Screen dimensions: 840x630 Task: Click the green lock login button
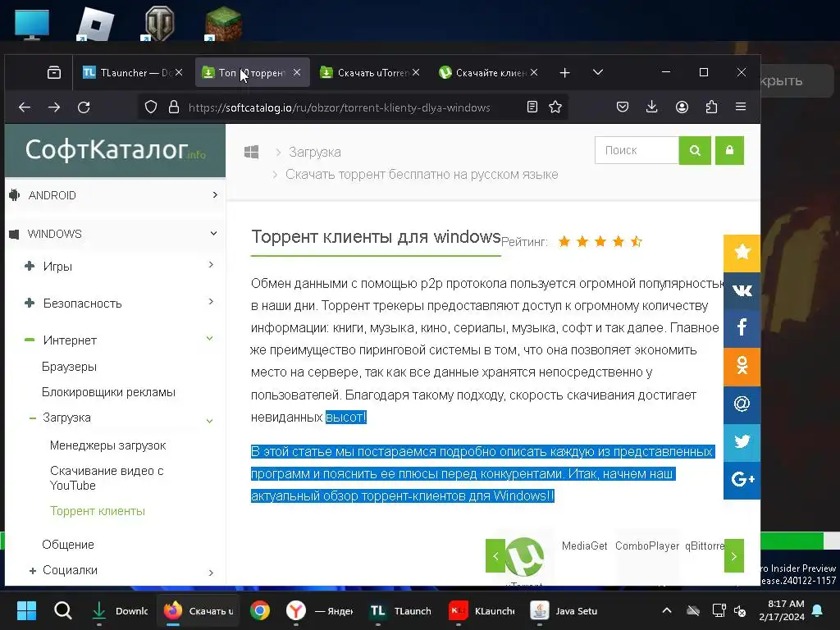(x=729, y=151)
